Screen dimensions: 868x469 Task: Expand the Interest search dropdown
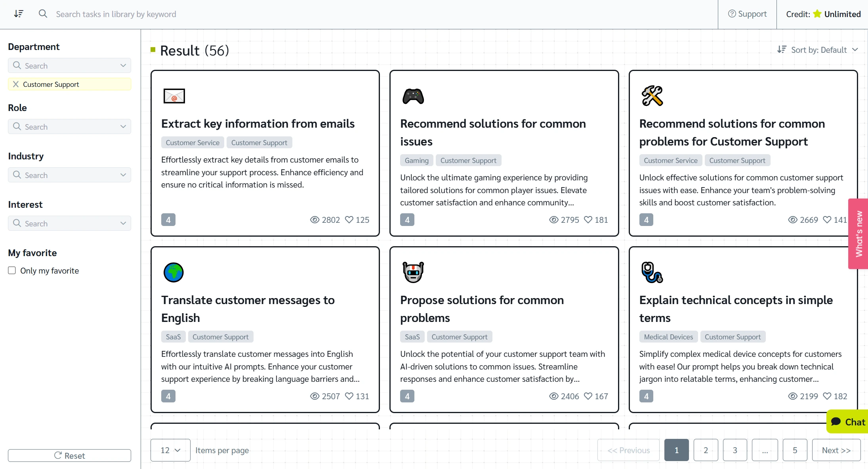click(124, 224)
